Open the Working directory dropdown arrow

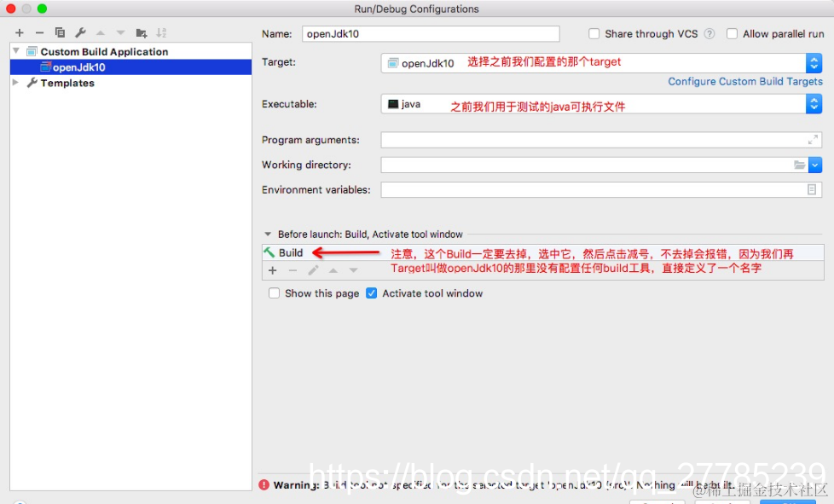point(815,165)
